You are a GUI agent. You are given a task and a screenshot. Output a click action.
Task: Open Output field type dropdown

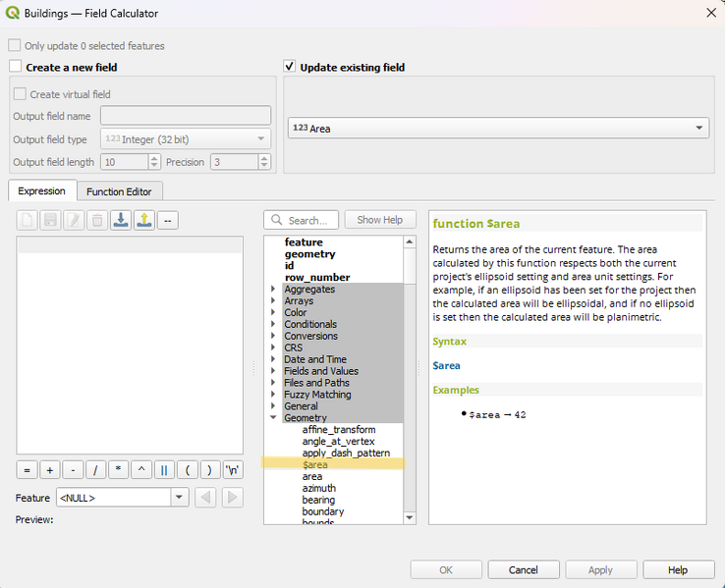186,139
